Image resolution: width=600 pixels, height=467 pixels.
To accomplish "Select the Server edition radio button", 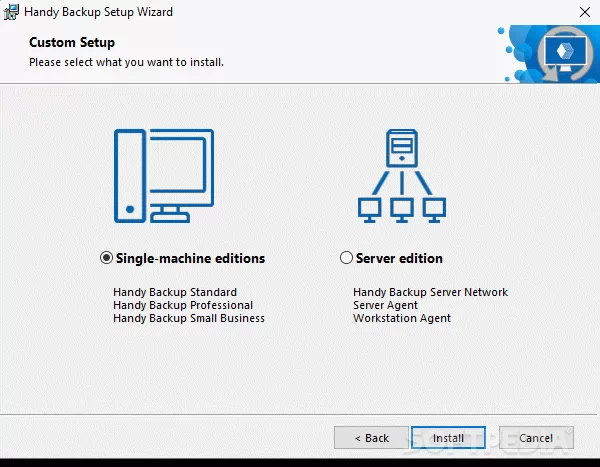I will (346, 258).
